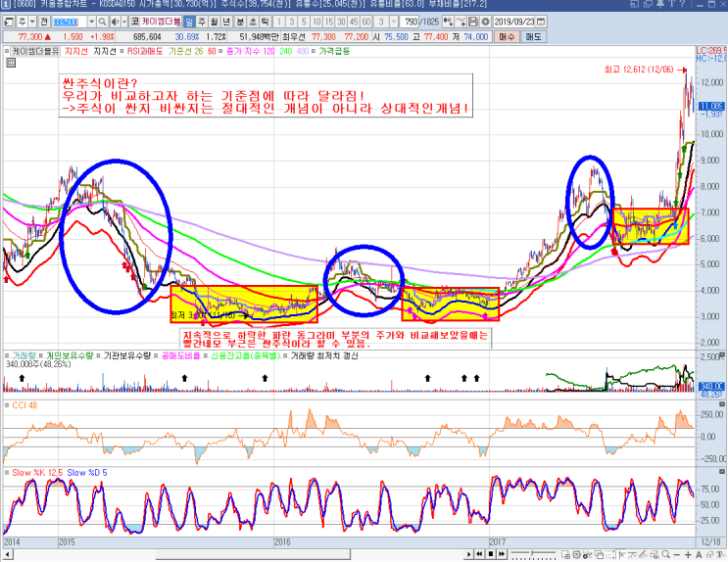Click the 2019/09/23 date field

[514, 22]
